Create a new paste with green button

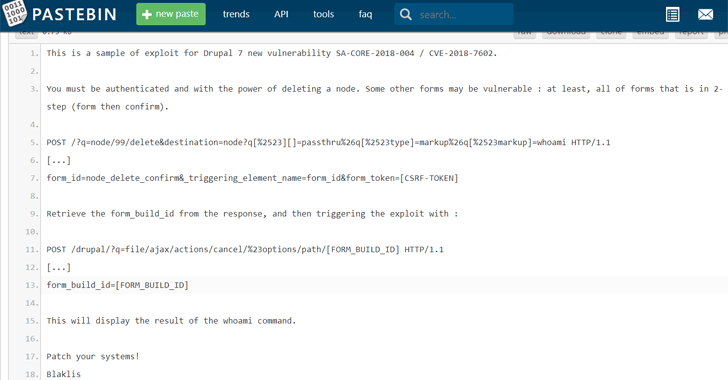pos(171,14)
